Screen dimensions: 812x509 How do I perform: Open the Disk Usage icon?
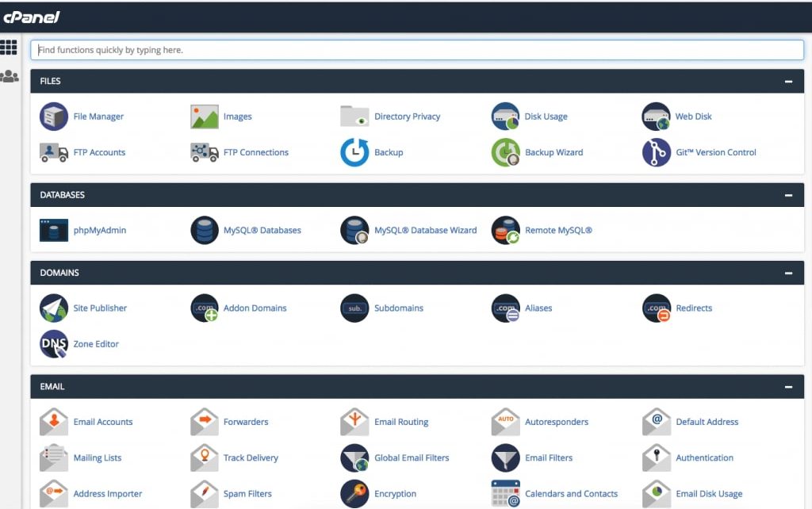tap(505, 117)
